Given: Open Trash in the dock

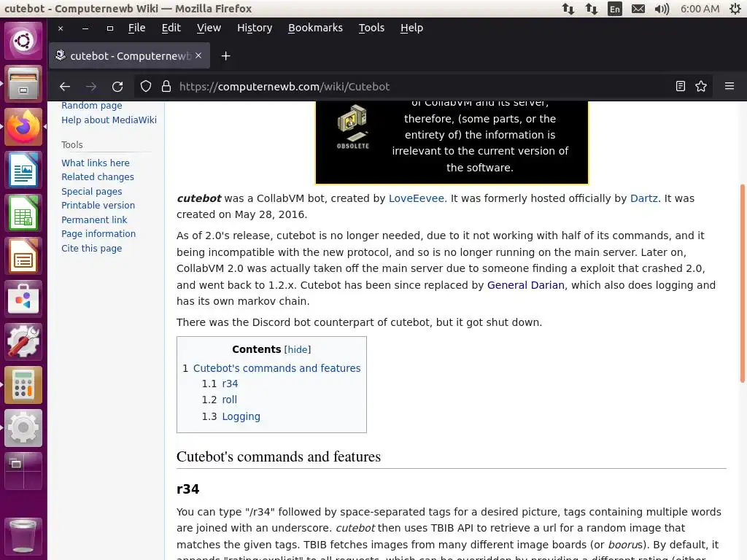Looking at the screenshot, I should [23, 537].
